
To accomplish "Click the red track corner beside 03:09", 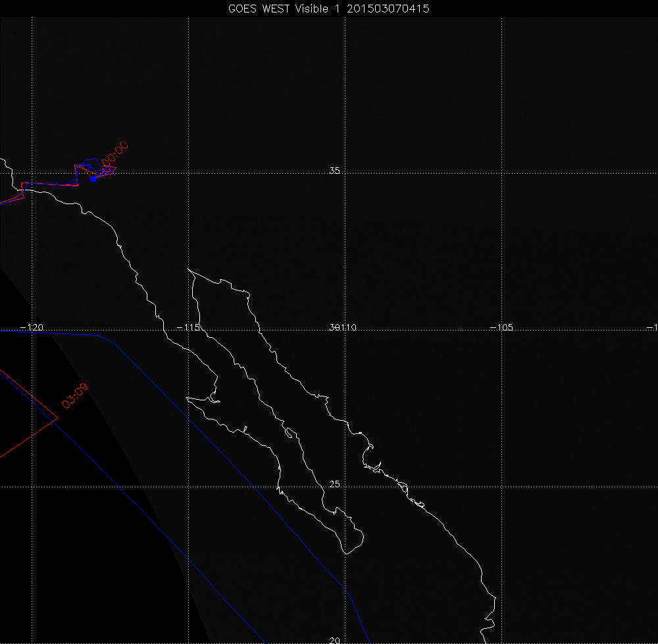I will coord(58,416).
